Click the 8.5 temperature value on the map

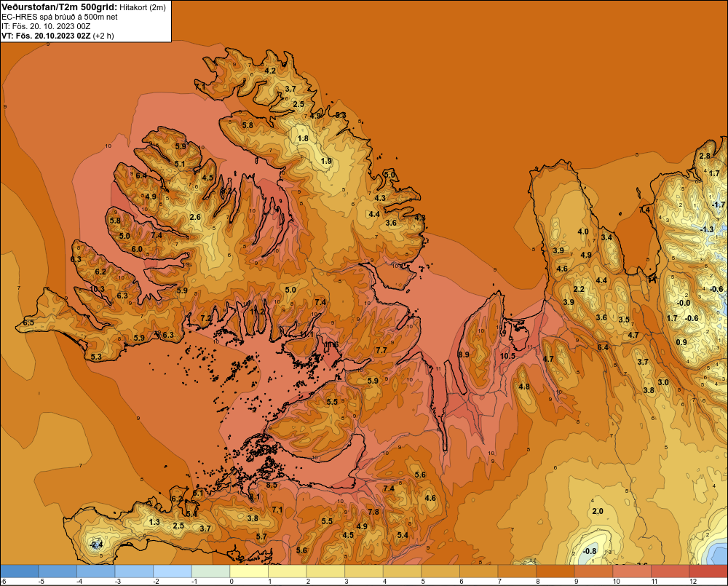(x=272, y=485)
